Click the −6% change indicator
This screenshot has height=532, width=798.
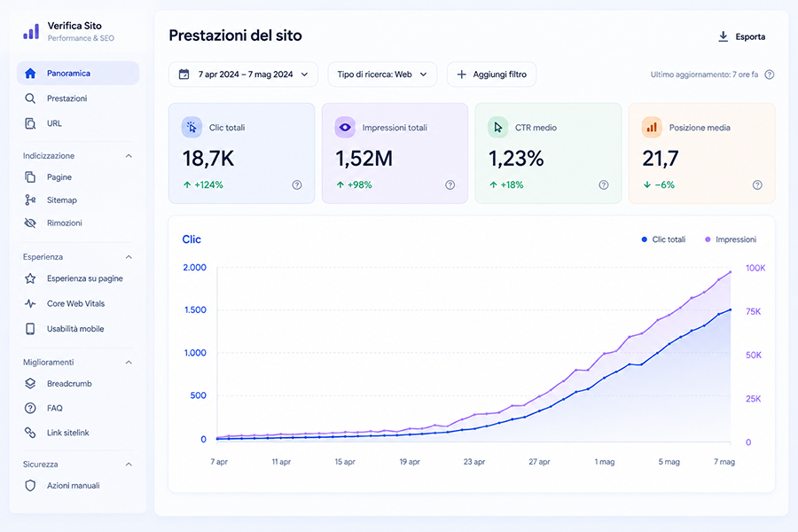click(659, 184)
